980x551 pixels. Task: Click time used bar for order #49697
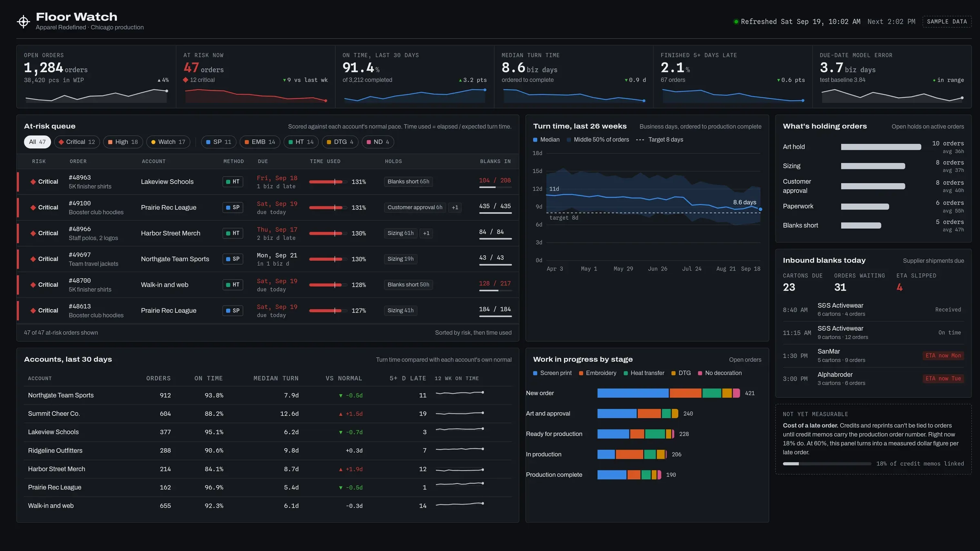328,259
